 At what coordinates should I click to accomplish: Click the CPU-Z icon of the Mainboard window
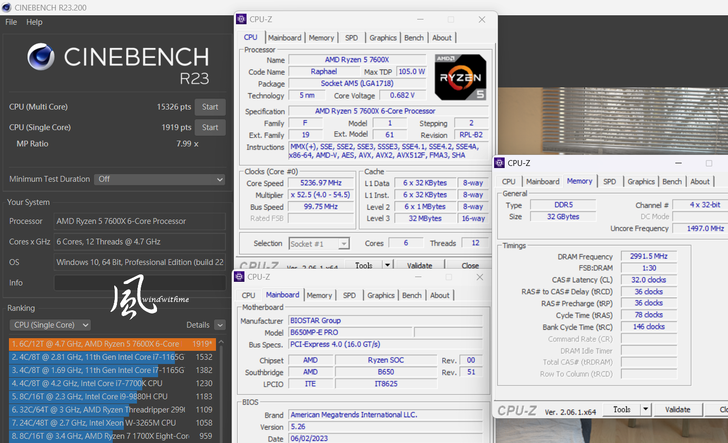[x=240, y=276]
